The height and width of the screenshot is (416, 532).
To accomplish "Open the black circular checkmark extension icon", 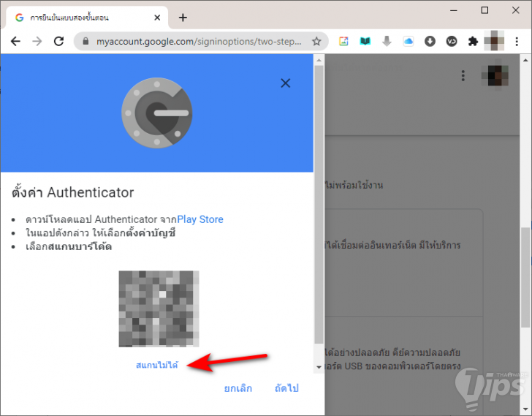I will (452, 42).
